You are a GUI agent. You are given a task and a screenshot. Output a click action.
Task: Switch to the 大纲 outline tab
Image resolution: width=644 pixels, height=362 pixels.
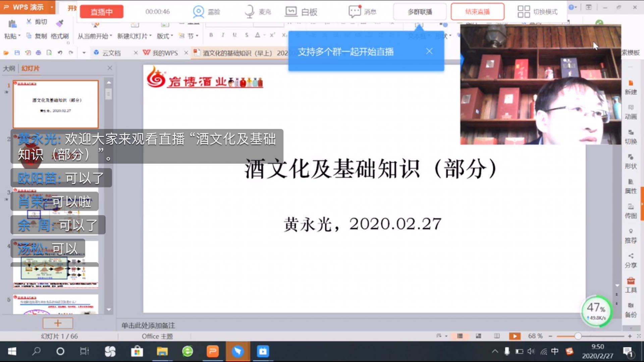9,68
